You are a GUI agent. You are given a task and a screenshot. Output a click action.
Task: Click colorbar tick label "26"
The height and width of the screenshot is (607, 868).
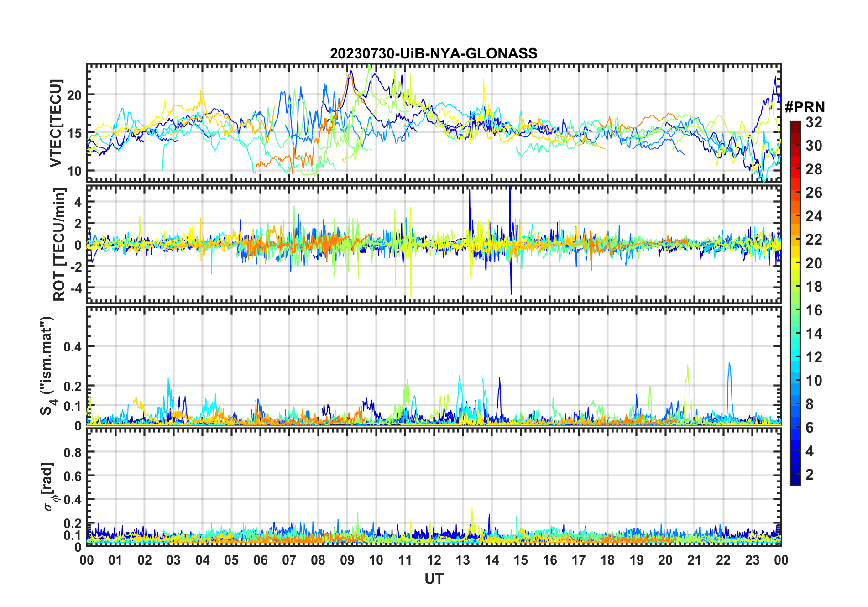pyautogui.click(x=814, y=193)
